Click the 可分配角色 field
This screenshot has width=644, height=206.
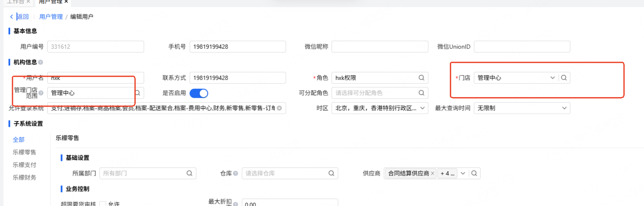380,93
